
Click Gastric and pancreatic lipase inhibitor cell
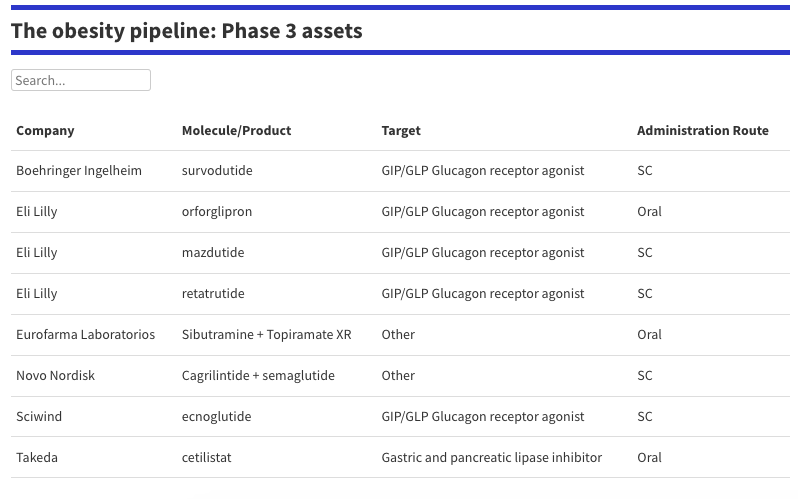[x=491, y=458]
